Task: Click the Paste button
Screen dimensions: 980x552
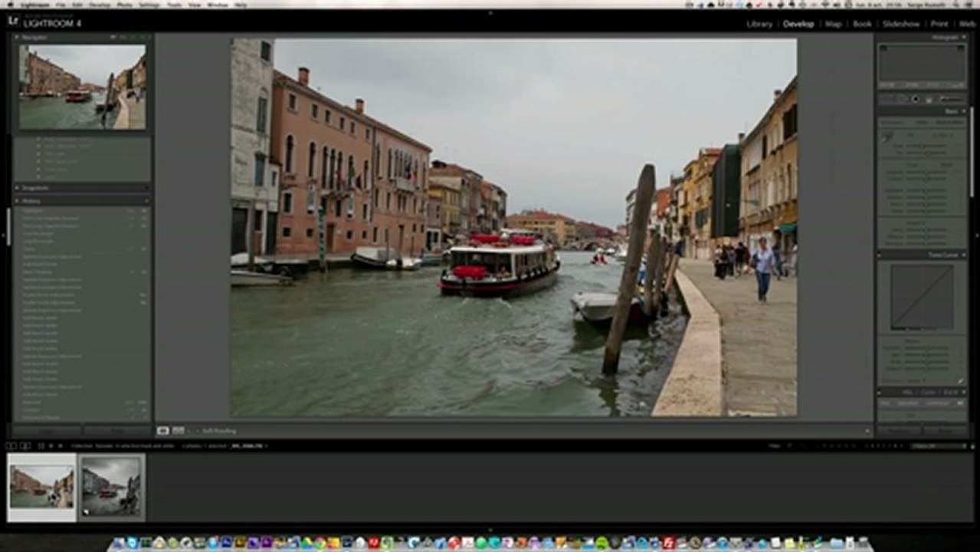Action: (x=117, y=431)
